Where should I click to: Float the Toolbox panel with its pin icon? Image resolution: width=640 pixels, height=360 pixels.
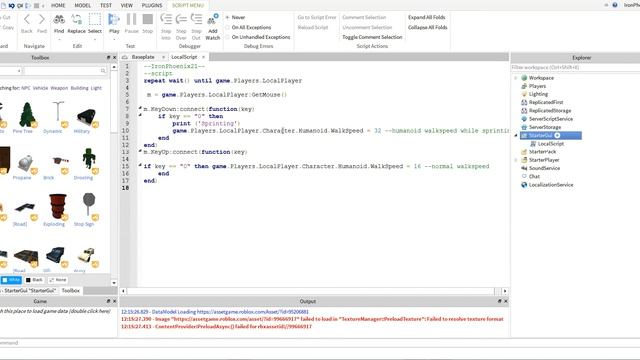click(x=108, y=58)
